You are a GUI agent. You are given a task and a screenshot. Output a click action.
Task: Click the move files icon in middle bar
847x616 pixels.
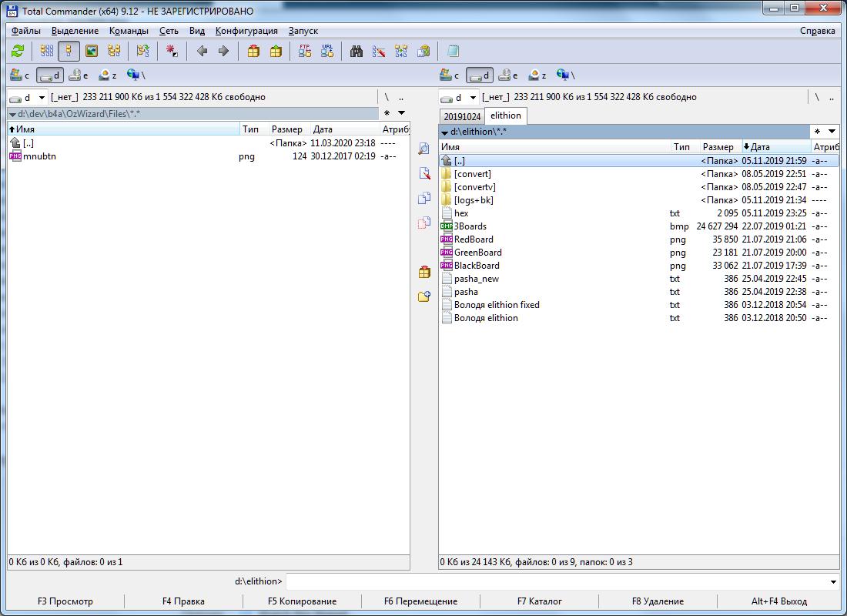pos(424,223)
